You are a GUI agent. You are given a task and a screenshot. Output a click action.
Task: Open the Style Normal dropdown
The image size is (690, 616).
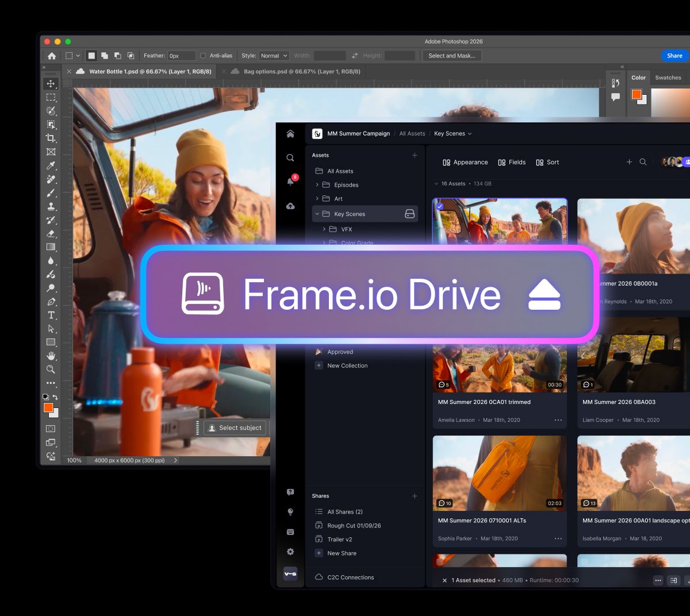pos(274,56)
